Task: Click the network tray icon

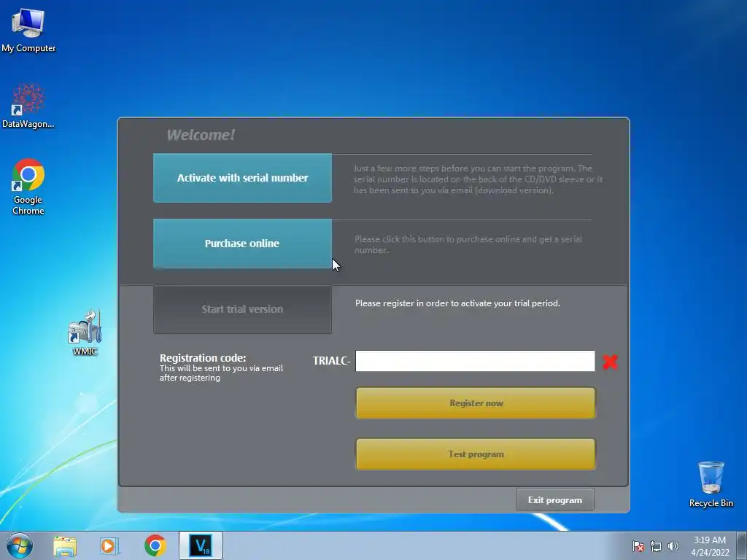Action: pyautogui.click(x=656, y=546)
